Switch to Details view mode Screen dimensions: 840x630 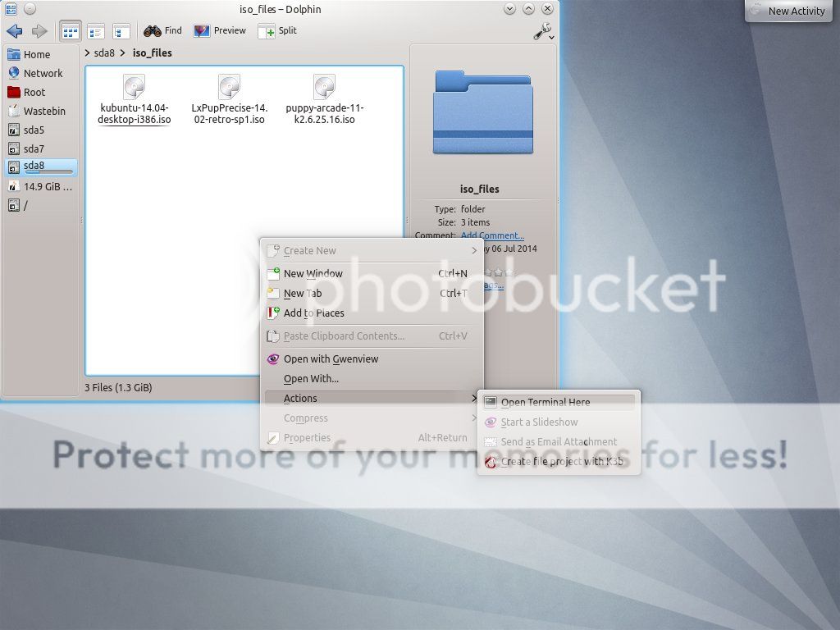(96, 32)
